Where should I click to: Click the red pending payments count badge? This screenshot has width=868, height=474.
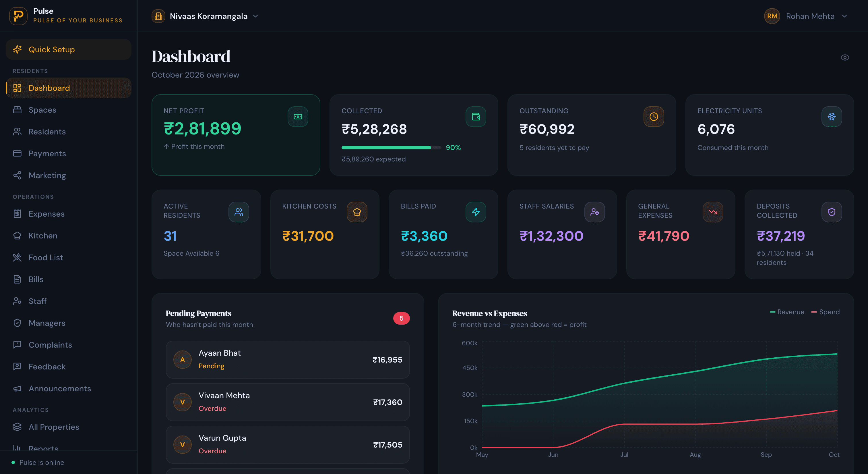click(401, 318)
